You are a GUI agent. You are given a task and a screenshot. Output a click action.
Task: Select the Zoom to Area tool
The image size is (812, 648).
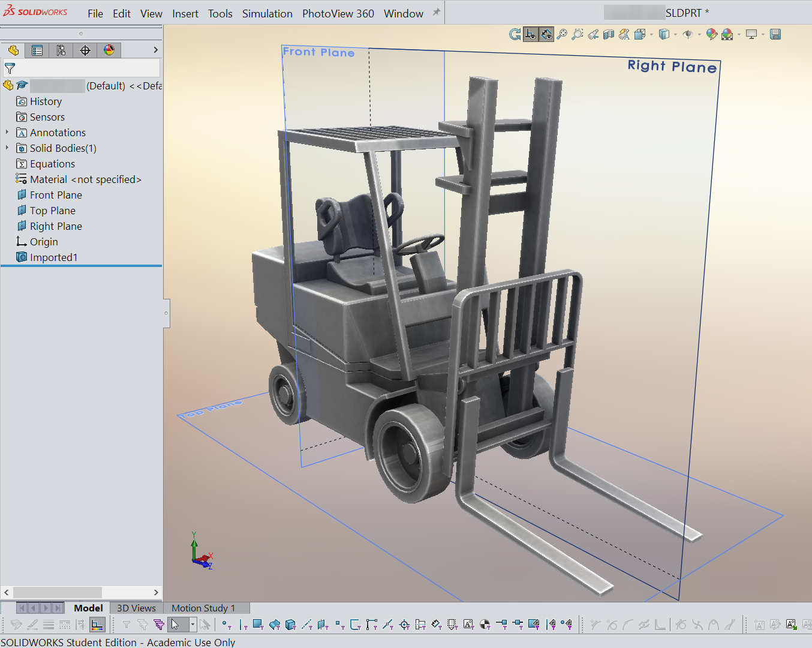pos(578,34)
